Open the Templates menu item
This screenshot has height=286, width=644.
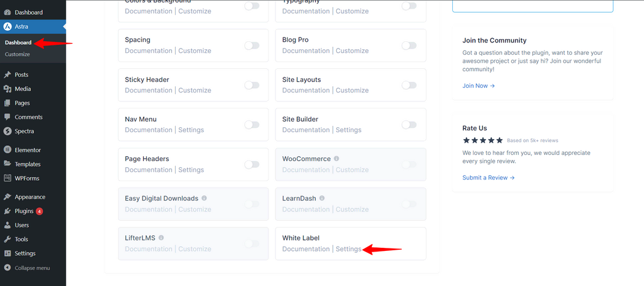pyautogui.click(x=28, y=164)
